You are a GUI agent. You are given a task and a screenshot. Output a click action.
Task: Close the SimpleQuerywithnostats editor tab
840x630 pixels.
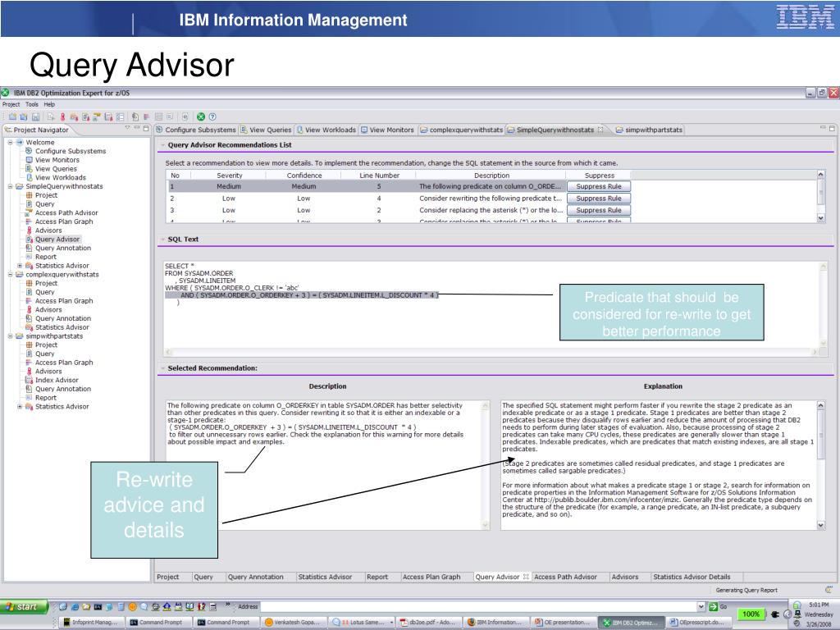[600, 130]
